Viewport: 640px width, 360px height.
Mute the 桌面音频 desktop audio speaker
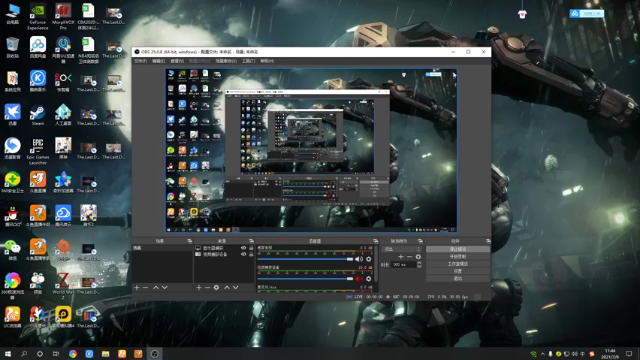pyautogui.click(x=358, y=259)
